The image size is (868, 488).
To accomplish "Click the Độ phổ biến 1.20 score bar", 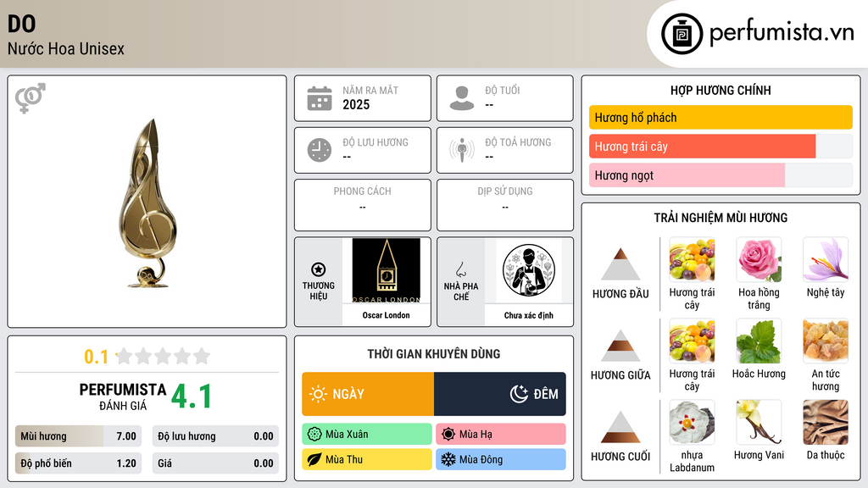I will [78, 463].
